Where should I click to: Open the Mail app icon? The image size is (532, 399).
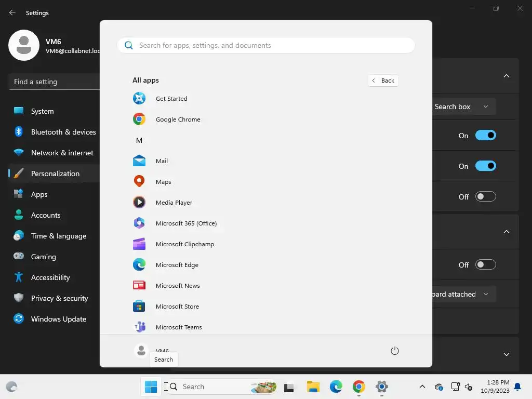click(x=139, y=161)
